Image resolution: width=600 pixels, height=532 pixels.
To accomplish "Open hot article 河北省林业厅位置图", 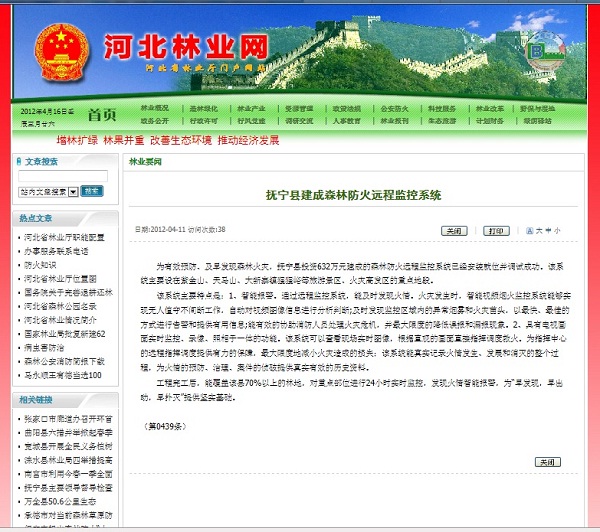I will click(60, 279).
